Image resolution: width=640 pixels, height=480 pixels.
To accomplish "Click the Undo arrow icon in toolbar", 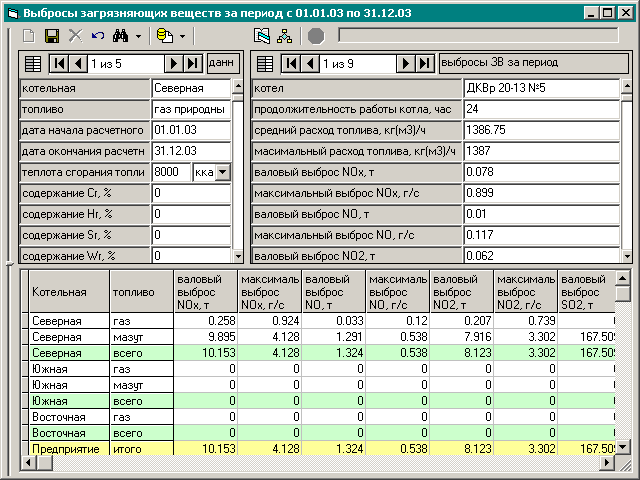I will pyautogui.click(x=97, y=36).
